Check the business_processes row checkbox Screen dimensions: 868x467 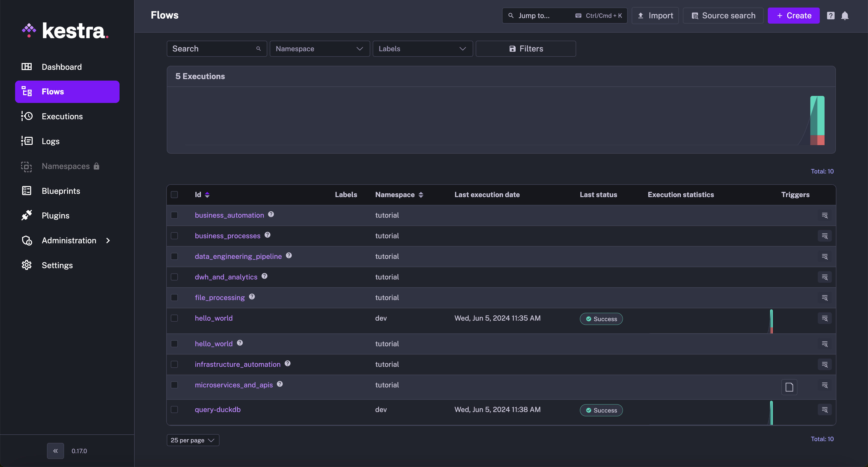tap(174, 236)
